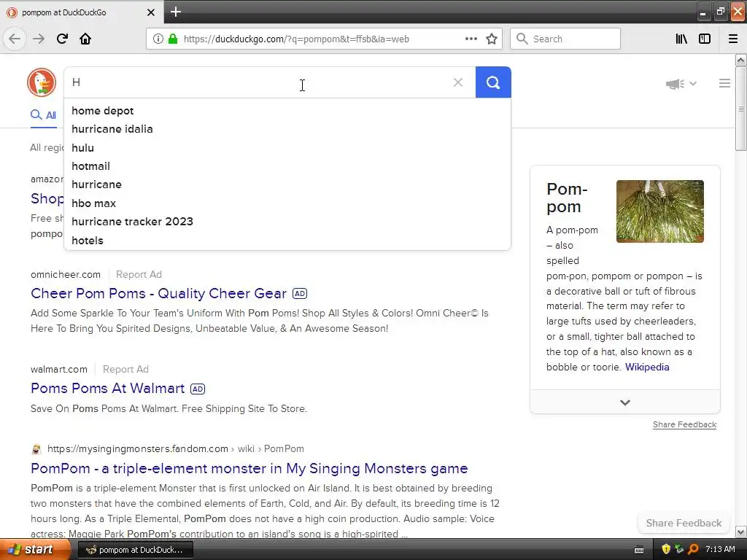The height and width of the screenshot is (560, 747).
Task: Open a new browser tab
Action: tap(176, 12)
